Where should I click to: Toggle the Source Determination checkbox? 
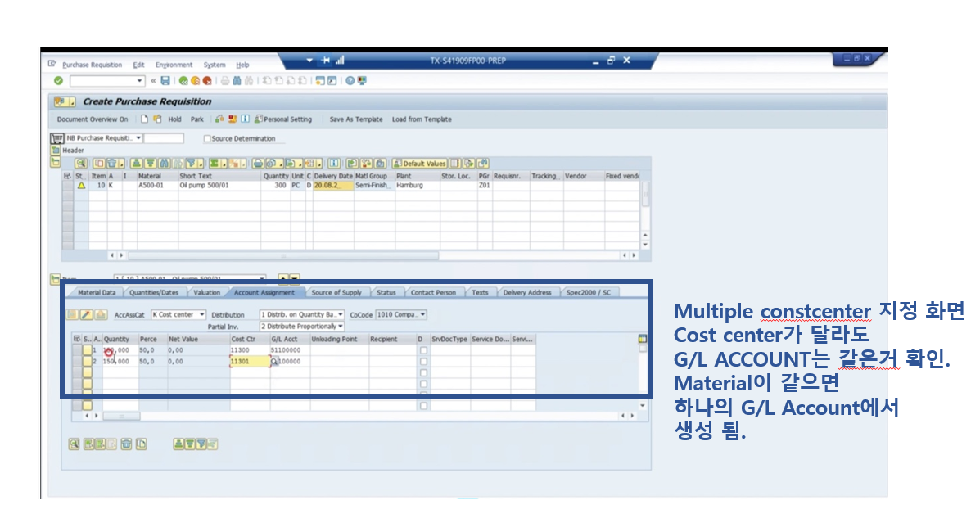pos(207,138)
